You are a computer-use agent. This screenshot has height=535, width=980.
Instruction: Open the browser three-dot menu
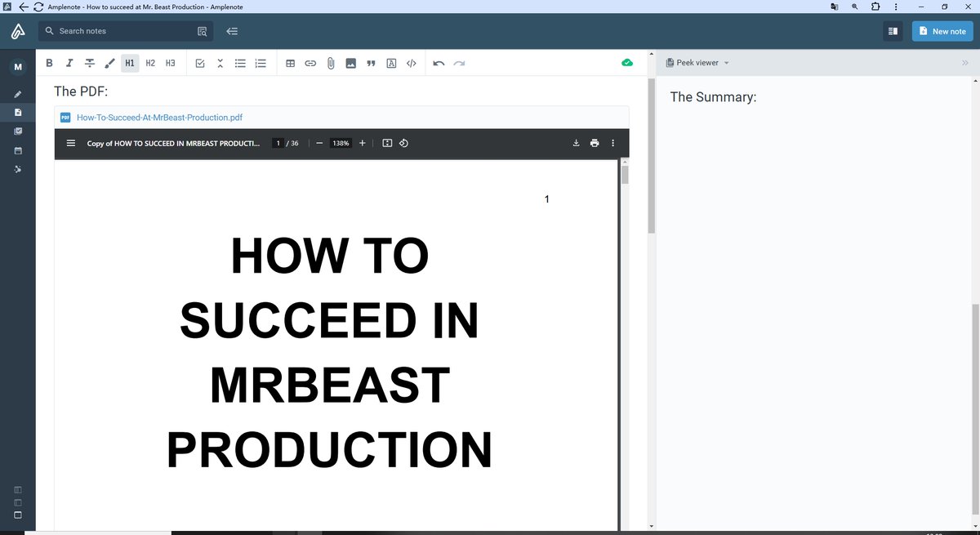click(x=896, y=7)
